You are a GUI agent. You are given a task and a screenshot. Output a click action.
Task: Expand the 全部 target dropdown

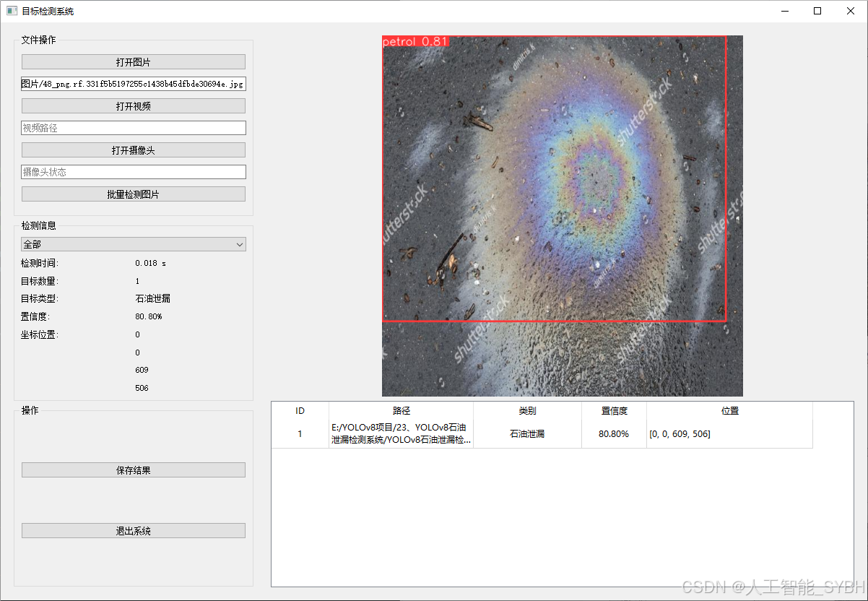pyautogui.click(x=134, y=245)
